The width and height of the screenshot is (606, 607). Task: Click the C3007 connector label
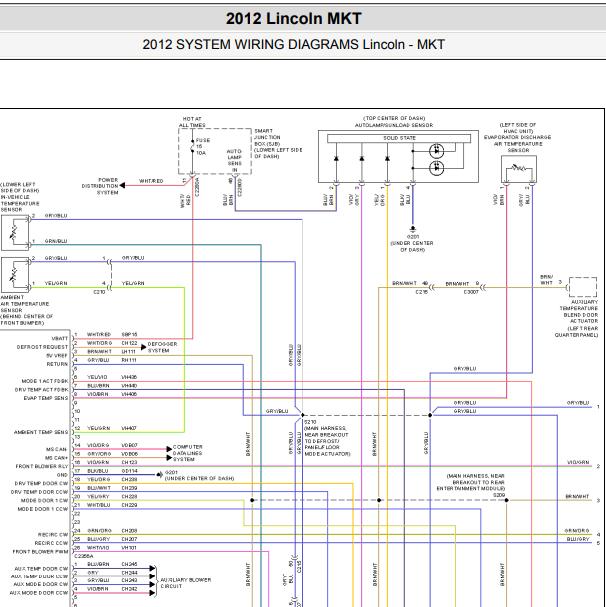(x=471, y=292)
